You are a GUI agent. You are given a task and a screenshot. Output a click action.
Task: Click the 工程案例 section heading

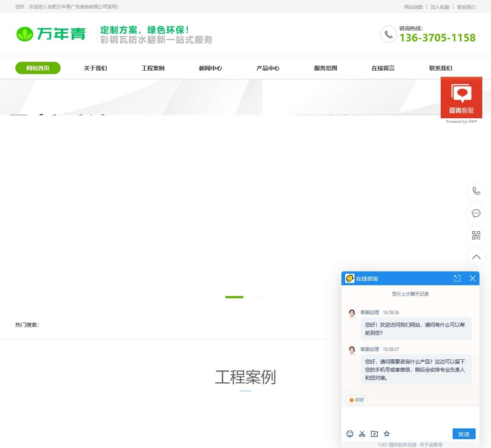[245, 377]
